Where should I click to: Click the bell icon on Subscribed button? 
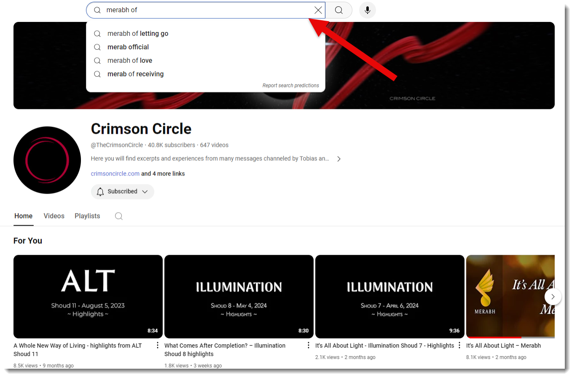coord(100,192)
